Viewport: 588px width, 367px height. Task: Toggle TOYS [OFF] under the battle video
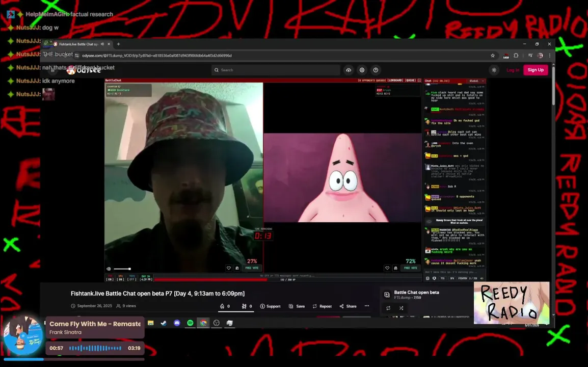click(131, 278)
